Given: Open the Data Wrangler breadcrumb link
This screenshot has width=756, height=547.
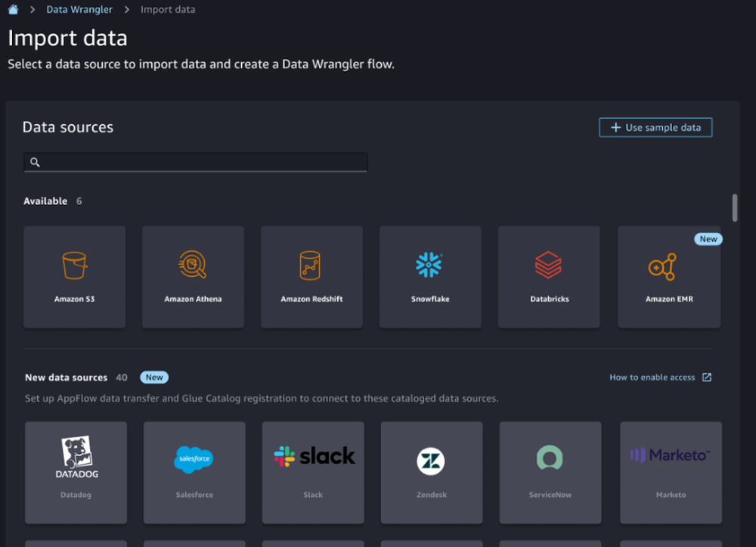Looking at the screenshot, I should (x=79, y=9).
